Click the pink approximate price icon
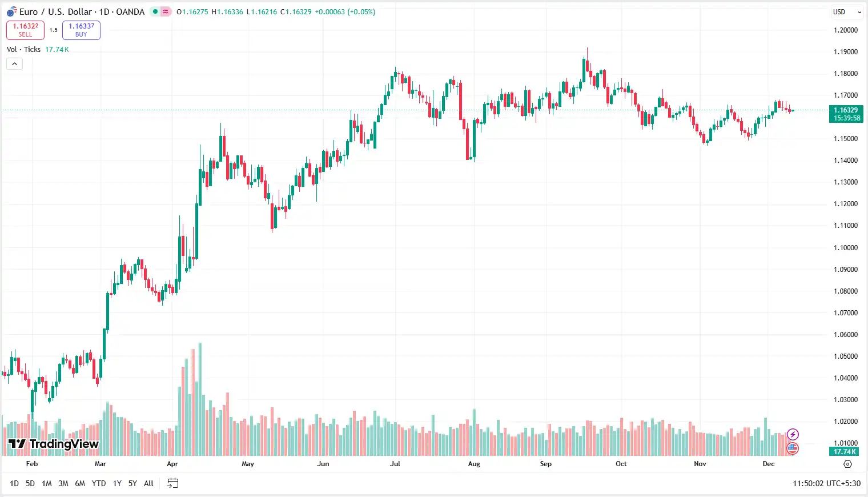This screenshot has width=868, height=497. tap(166, 11)
